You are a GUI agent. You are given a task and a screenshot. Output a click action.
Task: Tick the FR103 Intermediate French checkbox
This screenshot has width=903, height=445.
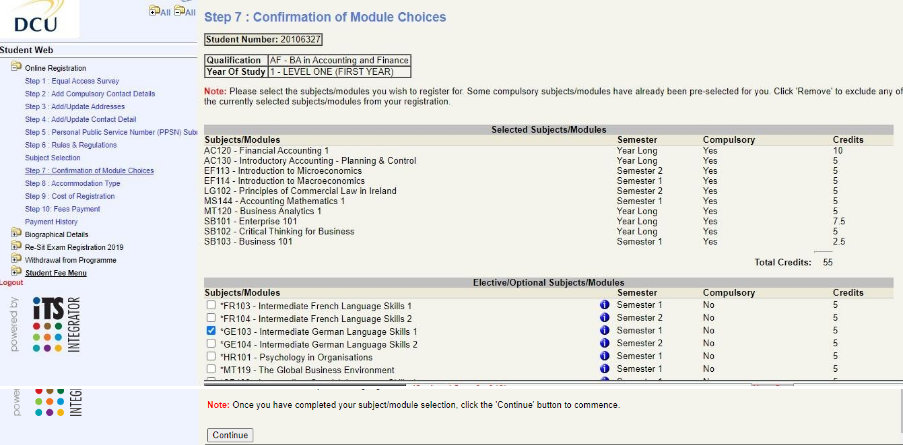click(x=211, y=305)
